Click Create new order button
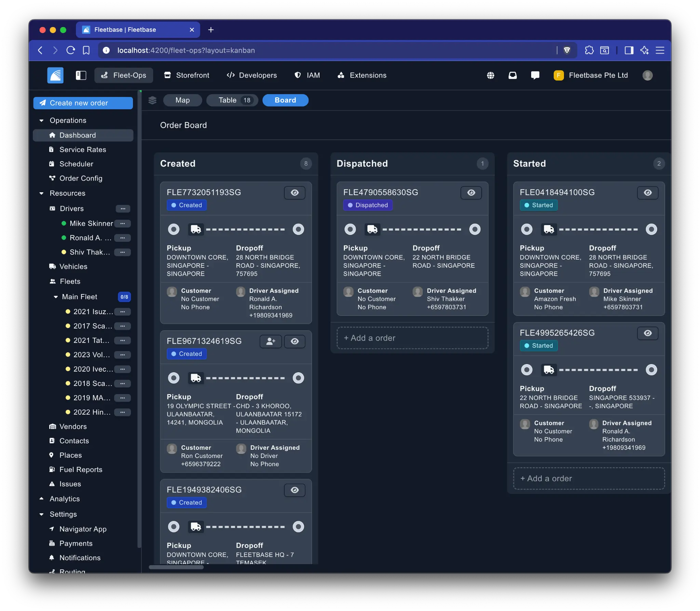Screen dimensions: 700x611 [83, 103]
